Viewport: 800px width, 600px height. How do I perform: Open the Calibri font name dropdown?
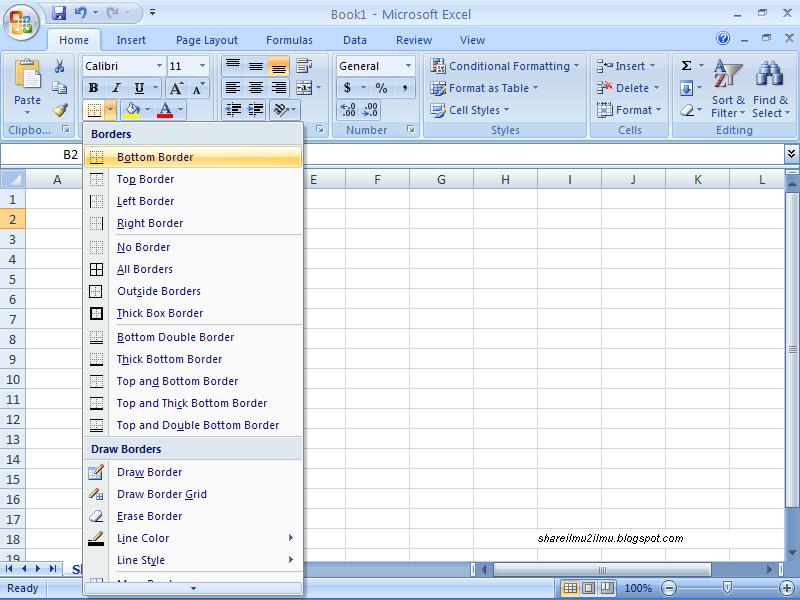coord(159,66)
